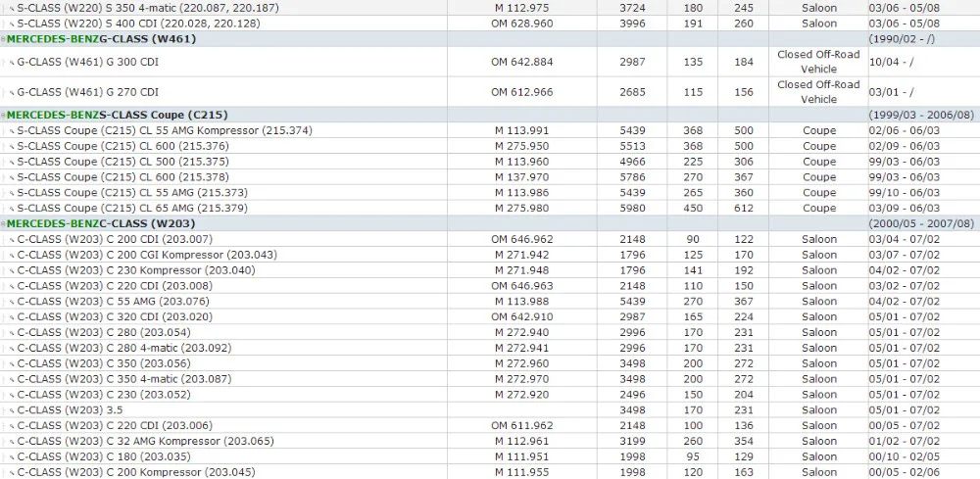
Task: Click the date 99/10 - 06/03
Action: tap(905, 192)
